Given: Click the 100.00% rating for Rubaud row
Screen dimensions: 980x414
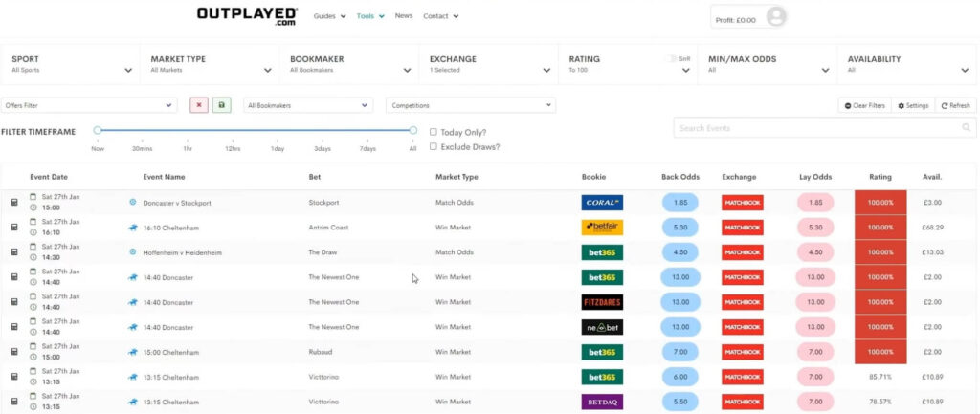Looking at the screenshot, I should coord(880,352).
